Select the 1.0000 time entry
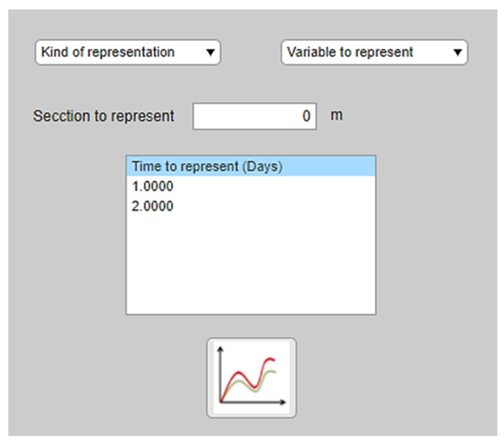 click(153, 186)
